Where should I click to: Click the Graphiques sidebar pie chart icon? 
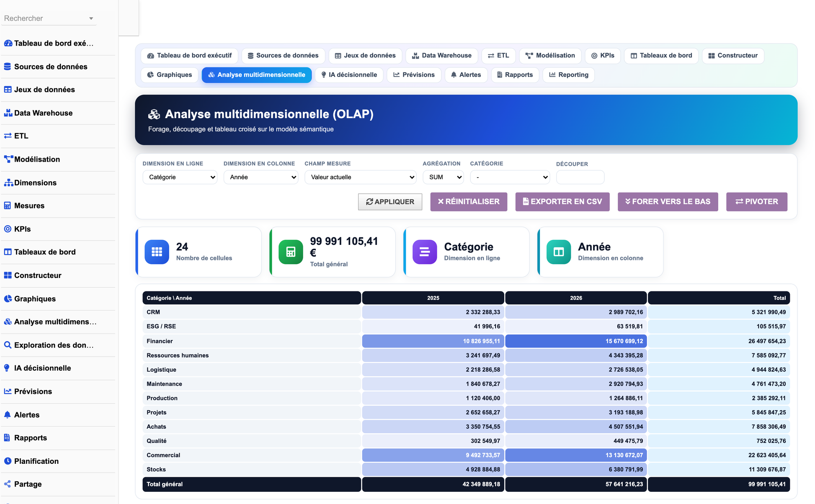pos(8,298)
